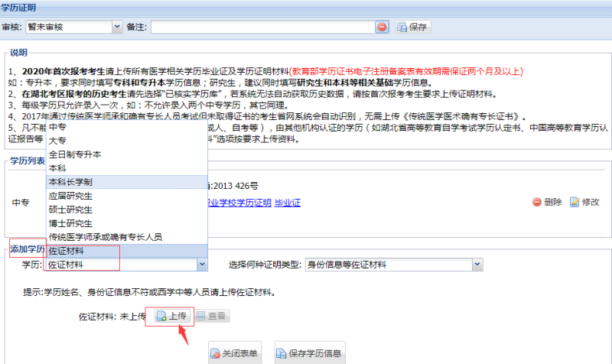The width and height of the screenshot is (612, 364).
Task: Click the 查看 view button next to upload
Action: pyautogui.click(x=211, y=315)
